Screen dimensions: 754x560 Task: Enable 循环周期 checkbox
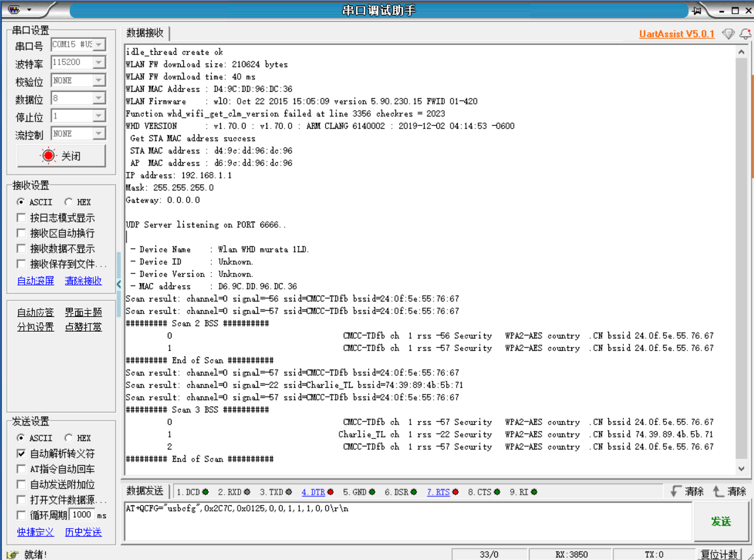point(21,515)
